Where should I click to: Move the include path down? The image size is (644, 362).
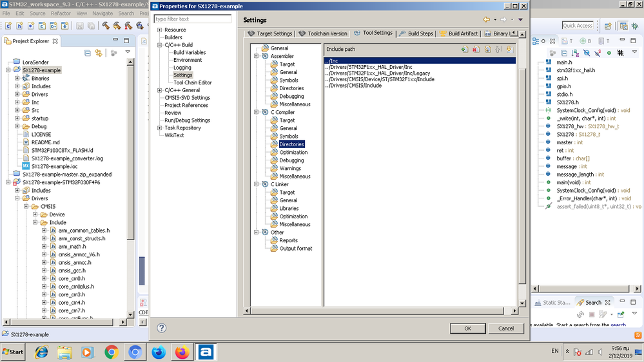click(509, 49)
